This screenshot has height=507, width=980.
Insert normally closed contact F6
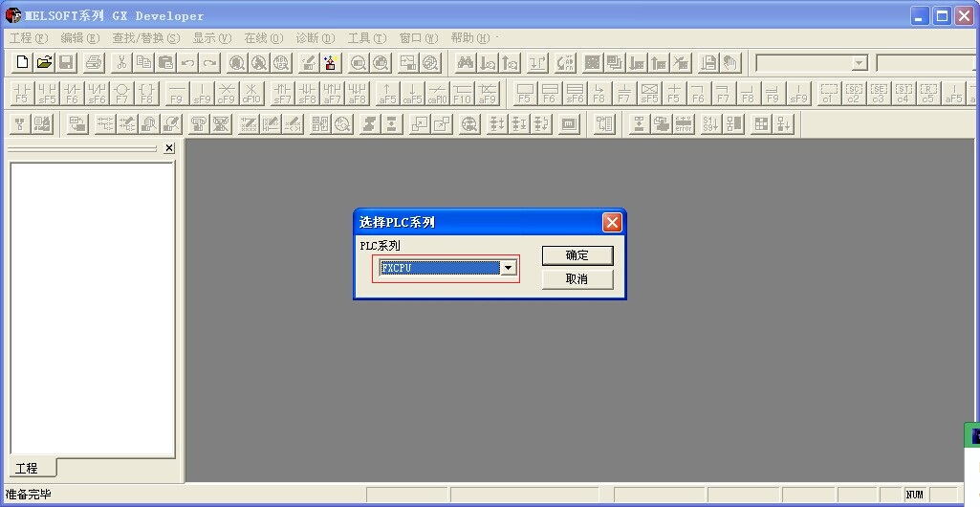click(72, 93)
